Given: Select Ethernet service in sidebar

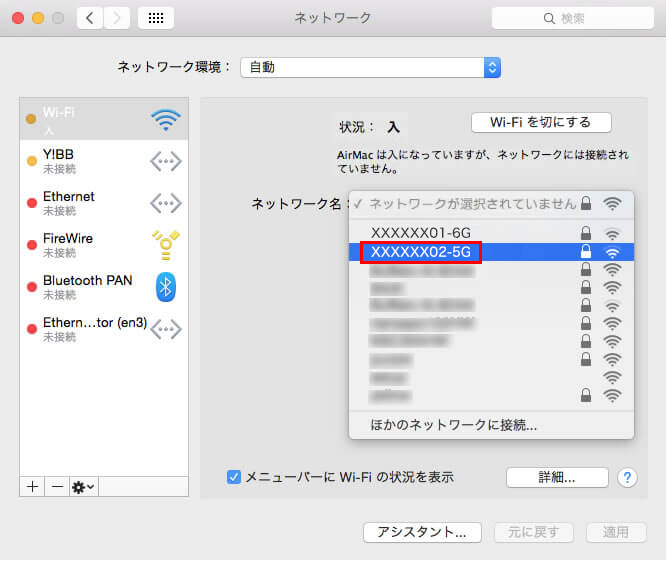Looking at the screenshot, I should point(104,203).
